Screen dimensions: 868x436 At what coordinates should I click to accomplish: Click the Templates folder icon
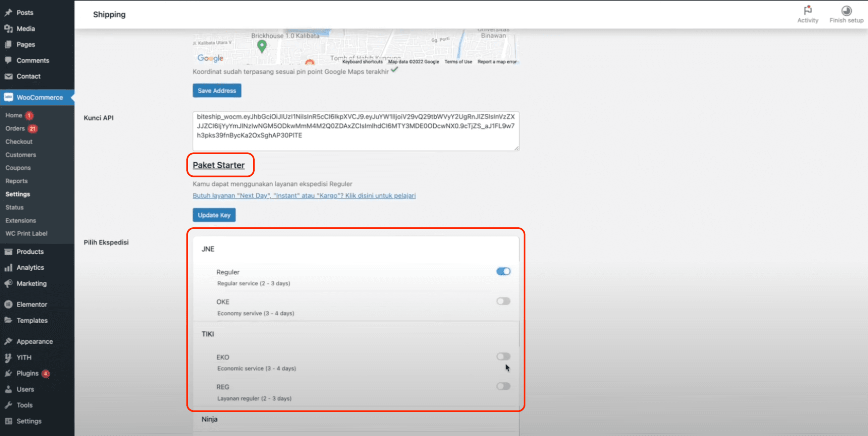click(x=8, y=320)
